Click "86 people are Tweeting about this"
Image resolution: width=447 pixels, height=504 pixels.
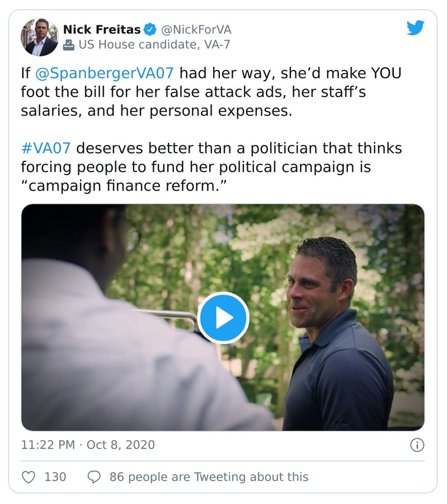[x=209, y=477]
